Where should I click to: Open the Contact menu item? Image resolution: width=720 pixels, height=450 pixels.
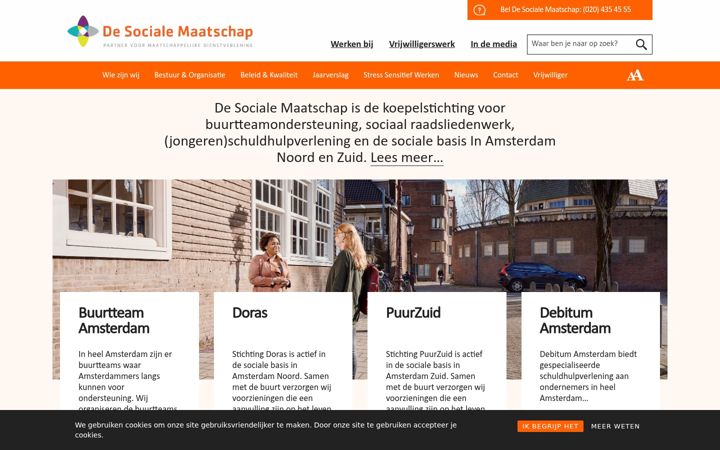[506, 75]
